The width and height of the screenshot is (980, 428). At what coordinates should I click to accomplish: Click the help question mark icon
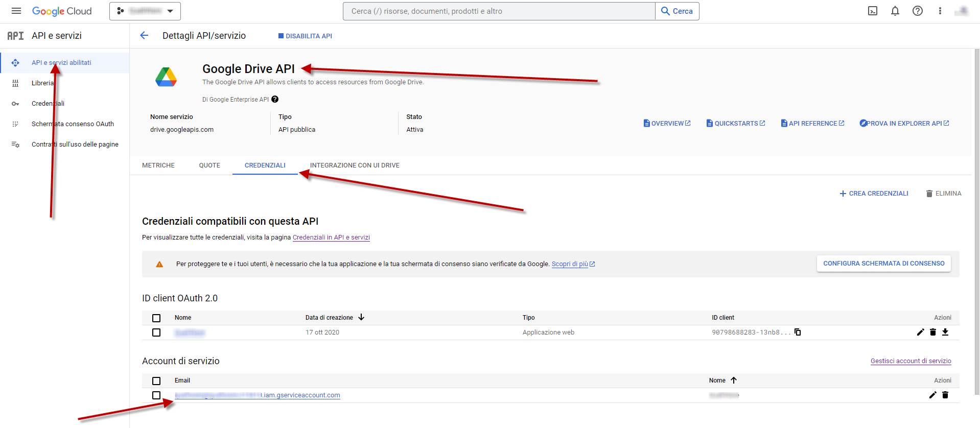point(918,11)
